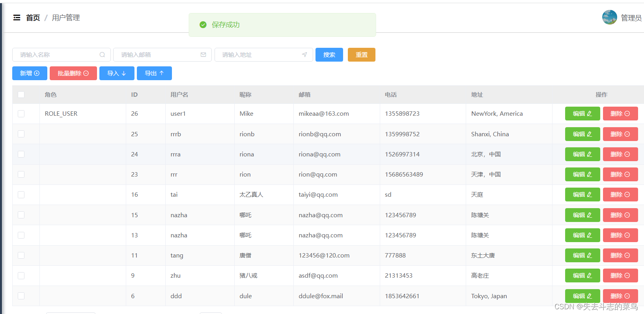Viewport: 644px width, 314px height.
Task: Check the box for tai row
Action: pos(21,195)
